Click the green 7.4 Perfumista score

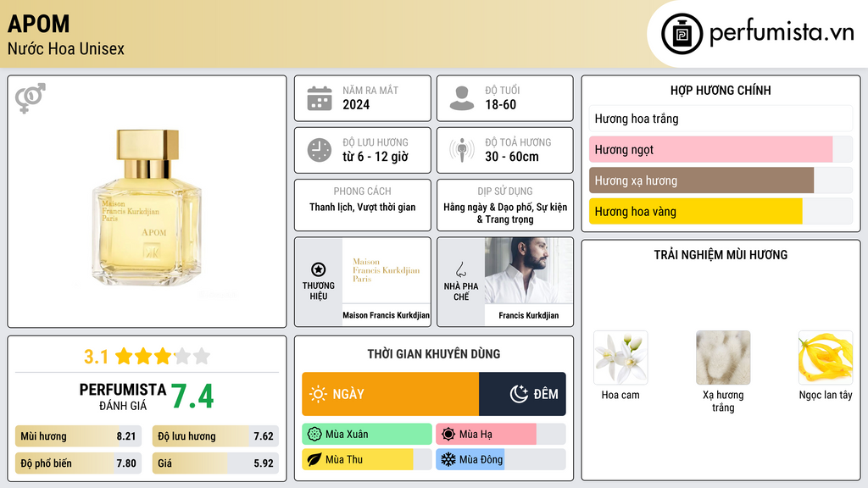(x=192, y=396)
